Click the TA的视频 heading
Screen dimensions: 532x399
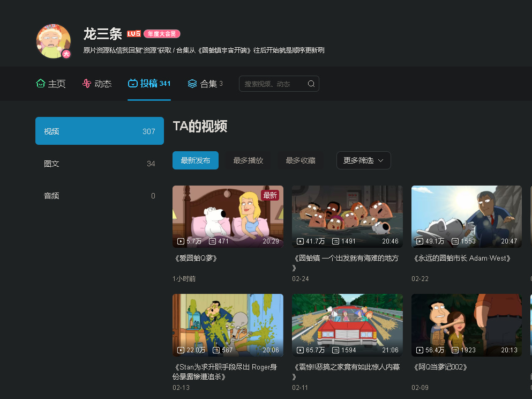coord(200,127)
